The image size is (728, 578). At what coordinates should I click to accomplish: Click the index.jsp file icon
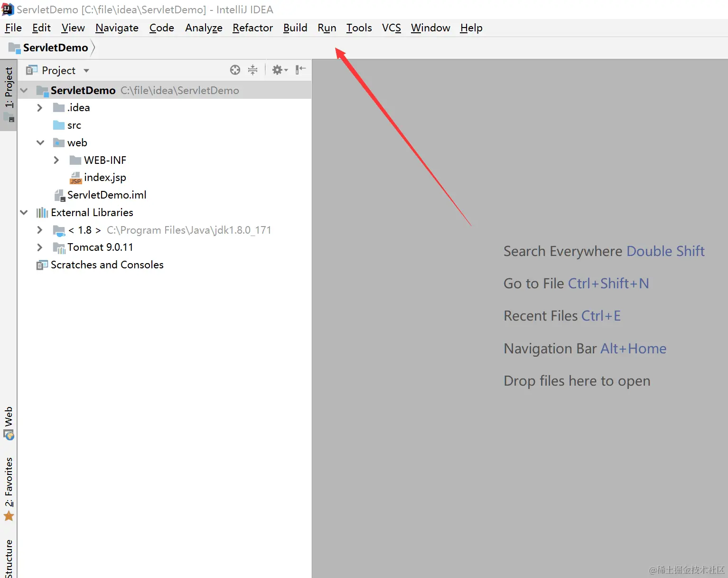(x=75, y=178)
